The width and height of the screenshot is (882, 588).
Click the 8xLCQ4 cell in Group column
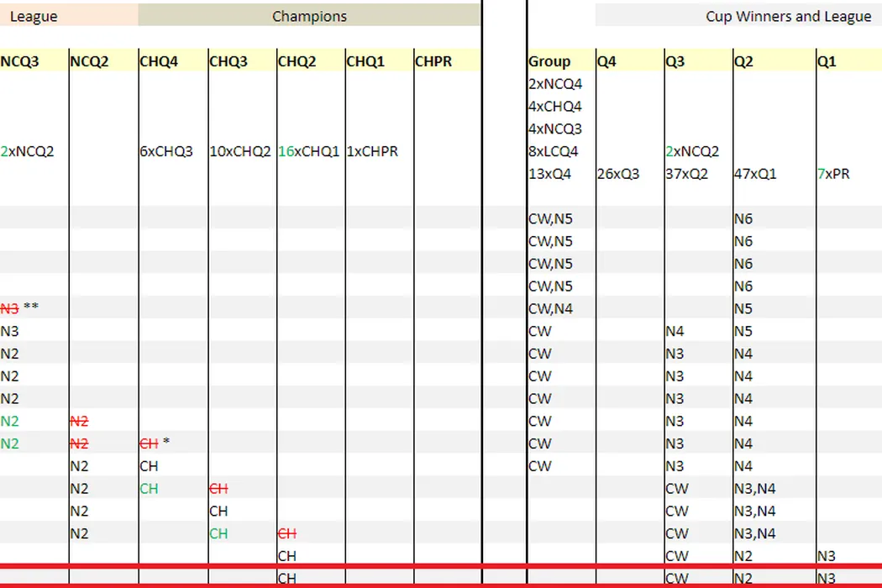click(x=559, y=152)
